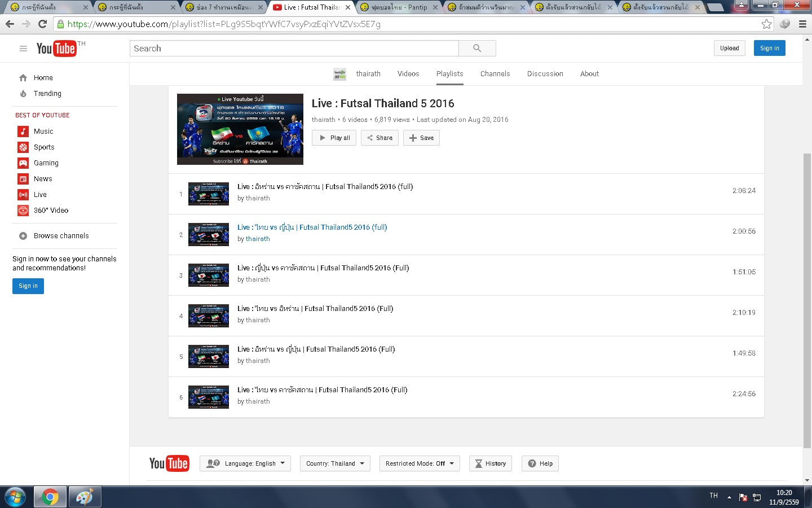Click the Save playlist button
The height and width of the screenshot is (508, 812).
[x=421, y=138]
